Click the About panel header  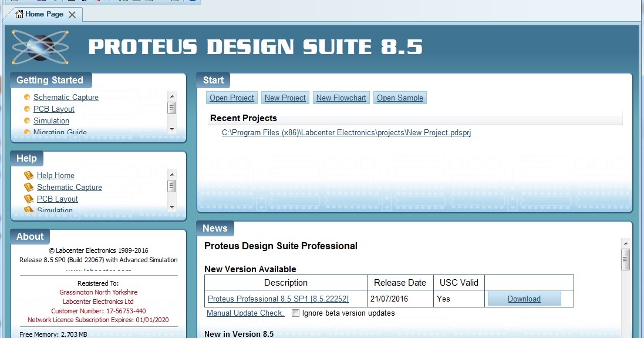(x=30, y=236)
